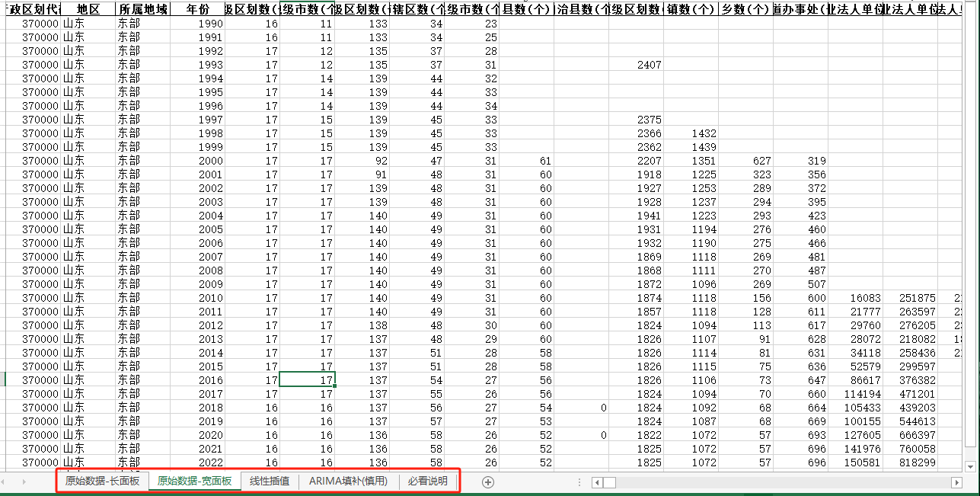Select 东部 in the 2022 row
The image size is (980, 496).
[142, 462]
